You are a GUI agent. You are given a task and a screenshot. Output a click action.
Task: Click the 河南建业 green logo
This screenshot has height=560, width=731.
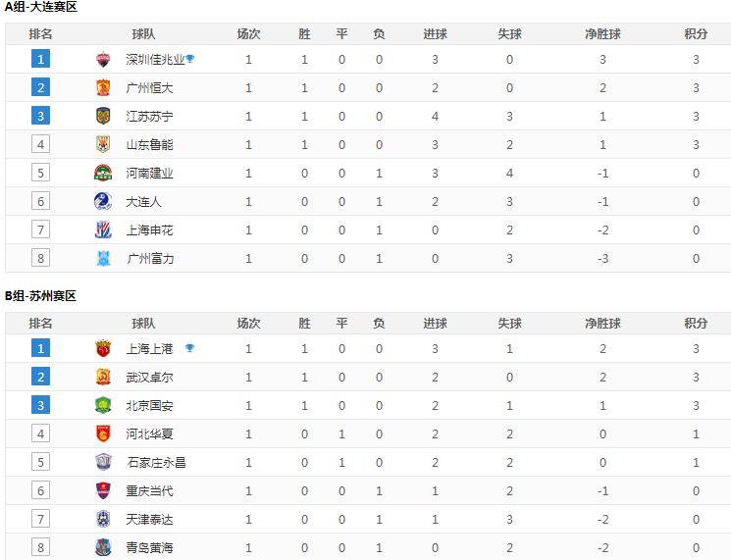[x=103, y=173]
